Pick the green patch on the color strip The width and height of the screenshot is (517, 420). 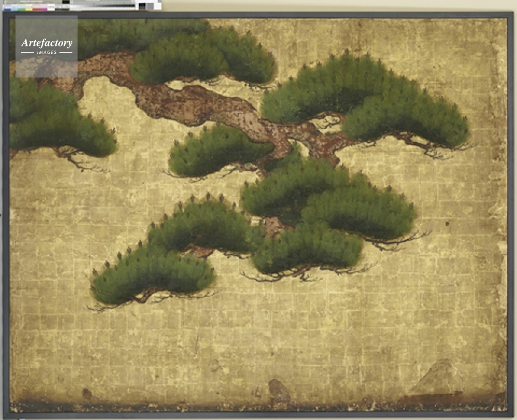click(22, 9)
